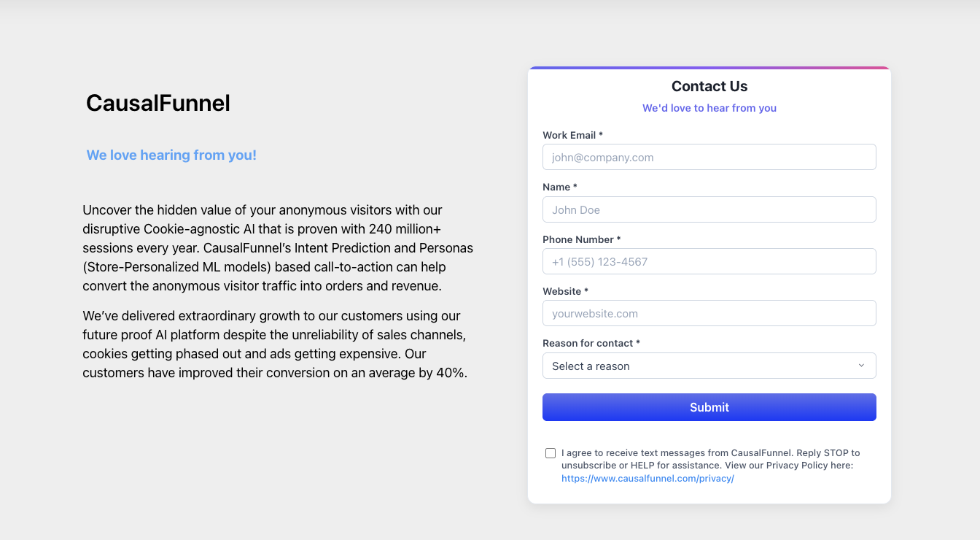Click the paragraph about Cookie-agnostic AI
The height and width of the screenshot is (540, 980).
(278, 248)
